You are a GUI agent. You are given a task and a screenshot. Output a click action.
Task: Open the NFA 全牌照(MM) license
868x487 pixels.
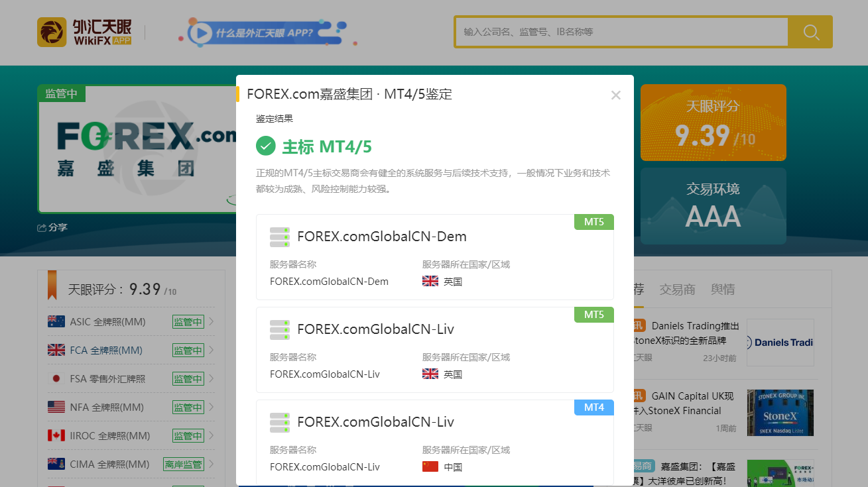pos(106,407)
